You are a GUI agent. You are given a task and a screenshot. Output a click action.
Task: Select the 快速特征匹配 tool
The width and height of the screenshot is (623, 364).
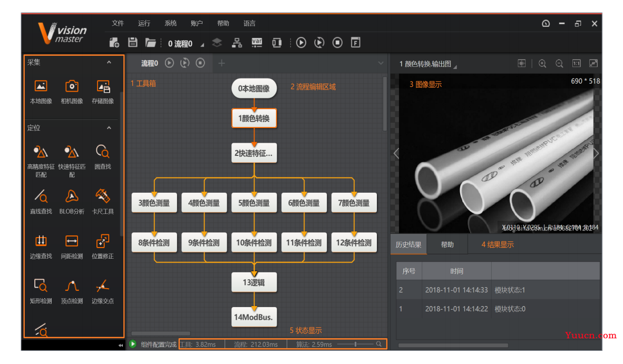pos(72,161)
